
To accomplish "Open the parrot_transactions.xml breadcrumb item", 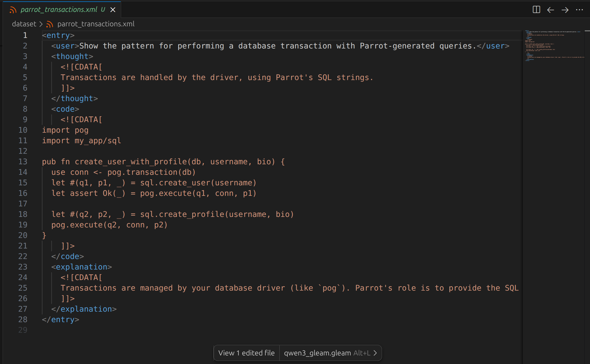I will (96, 24).
